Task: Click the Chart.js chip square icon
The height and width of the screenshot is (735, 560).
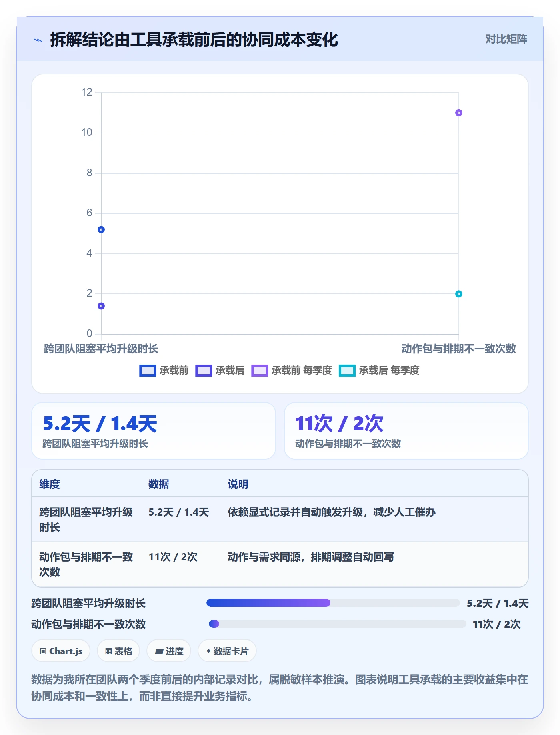Action: 43,651
